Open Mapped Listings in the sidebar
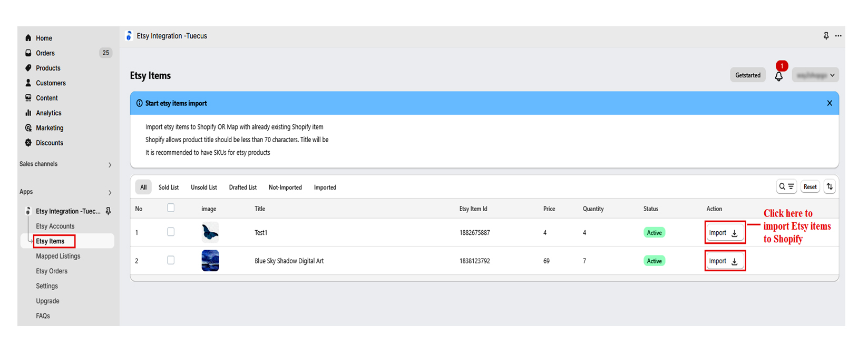The image size is (868, 345). pos(58,257)
